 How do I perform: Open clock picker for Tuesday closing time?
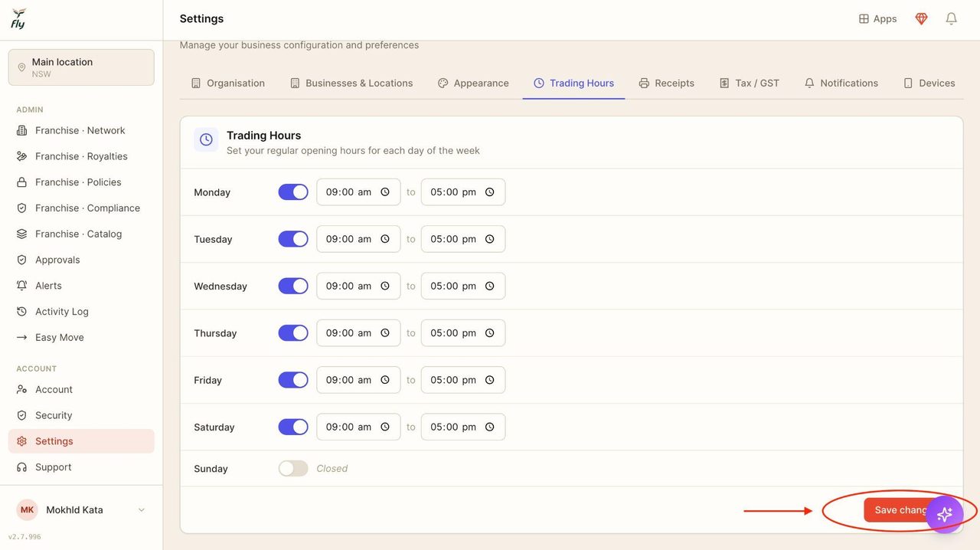pos(490,239)
